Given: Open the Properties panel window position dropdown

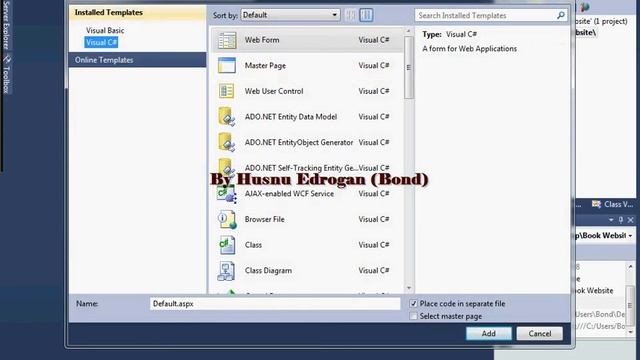Looking at the screenshot, I should click(611, 220).
